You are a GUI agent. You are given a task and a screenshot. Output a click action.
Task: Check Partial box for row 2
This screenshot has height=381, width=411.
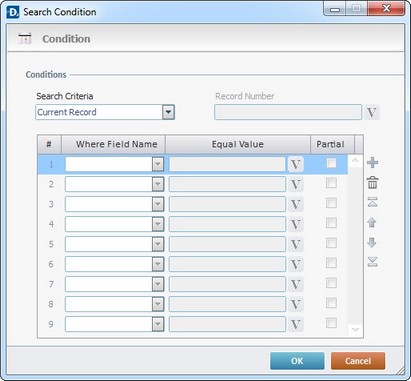tap(331, 183)
